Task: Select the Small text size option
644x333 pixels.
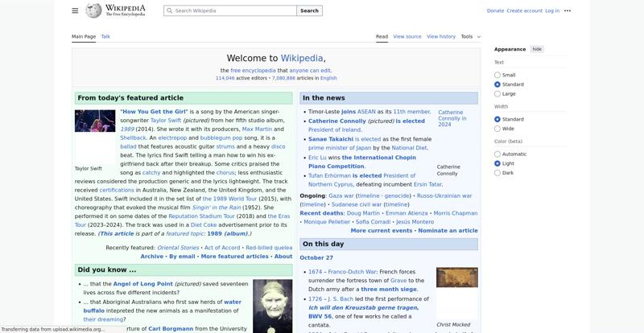Action: [x=497, y=75]
